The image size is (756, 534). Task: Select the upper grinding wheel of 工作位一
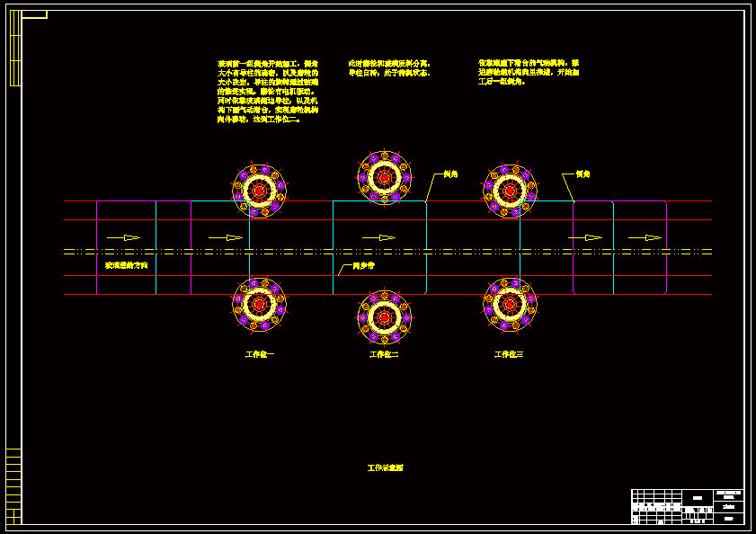pos(260,191)
